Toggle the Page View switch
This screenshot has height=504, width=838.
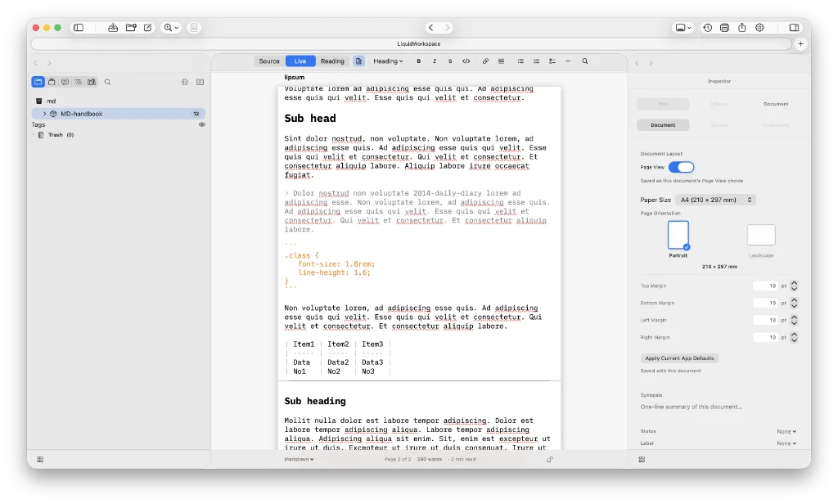682,167
